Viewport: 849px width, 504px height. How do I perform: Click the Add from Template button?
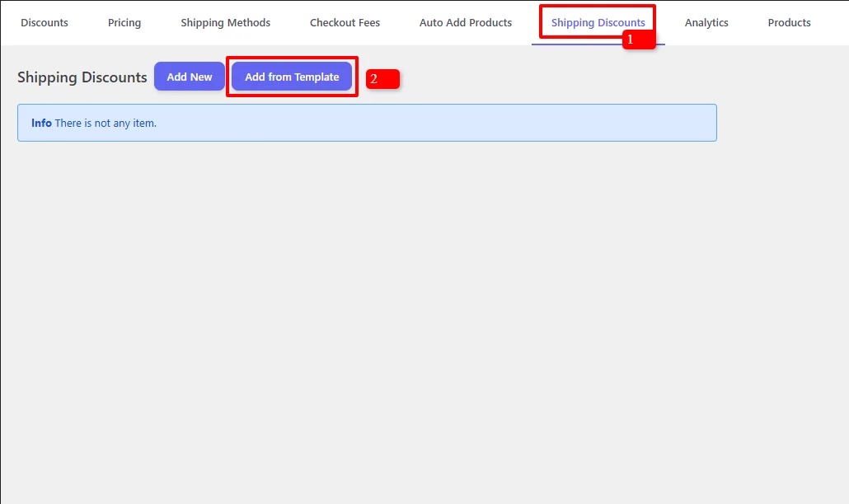[x=292, y=77]
